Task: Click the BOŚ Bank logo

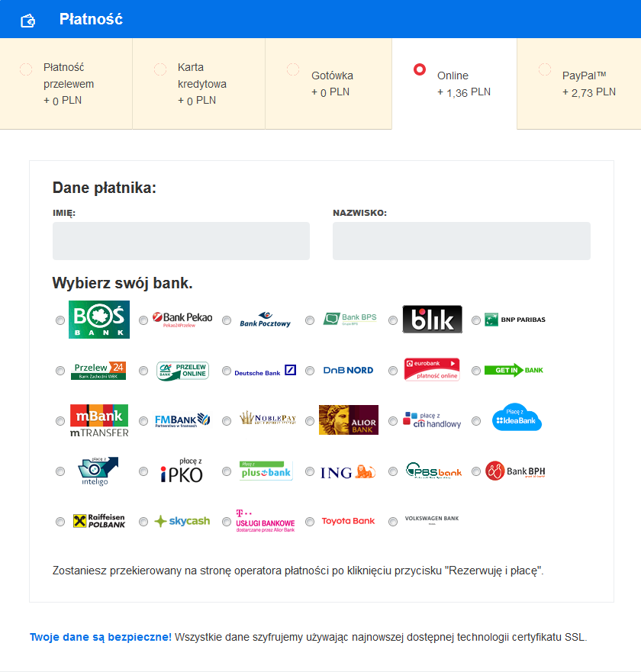Action: (99, 320)
